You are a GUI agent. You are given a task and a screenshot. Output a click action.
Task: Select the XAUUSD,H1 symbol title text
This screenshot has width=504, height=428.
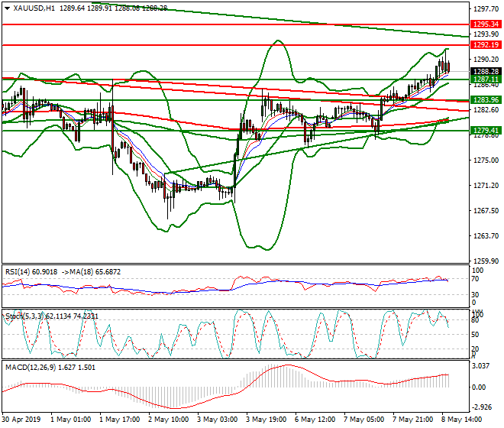pos(34,8)
